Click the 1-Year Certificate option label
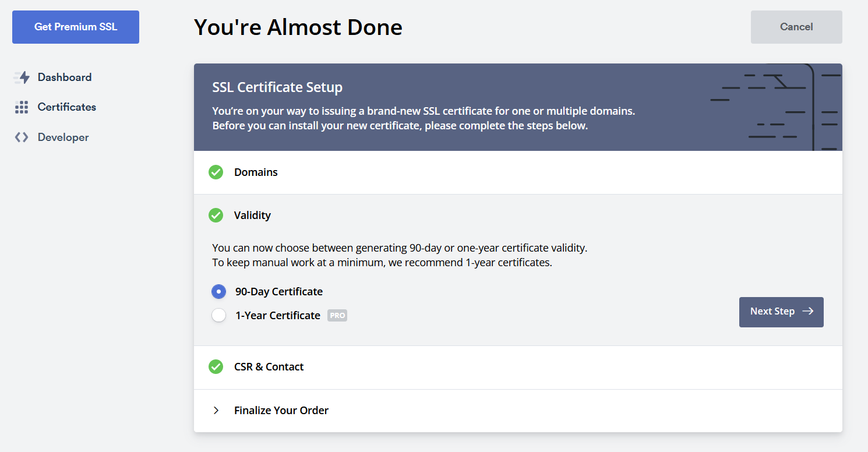The width and height of the screenshot is (868, 452). [x=278, y=316]
